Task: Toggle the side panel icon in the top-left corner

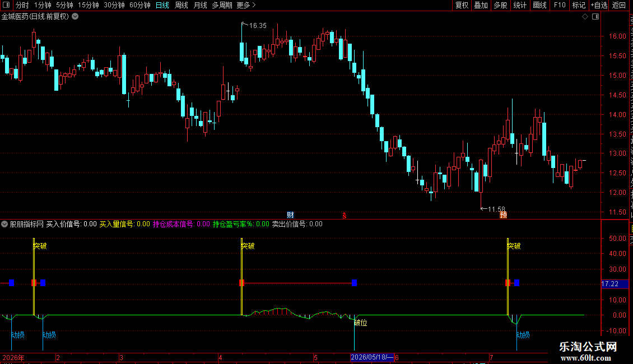Action: pyautogui.click(x=6, y=5)
